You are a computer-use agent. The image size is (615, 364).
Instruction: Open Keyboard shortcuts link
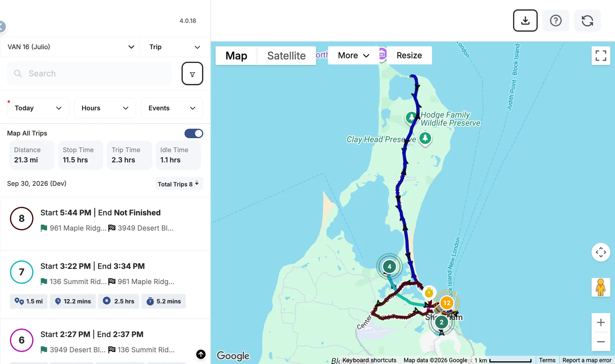tap(369, 360)
